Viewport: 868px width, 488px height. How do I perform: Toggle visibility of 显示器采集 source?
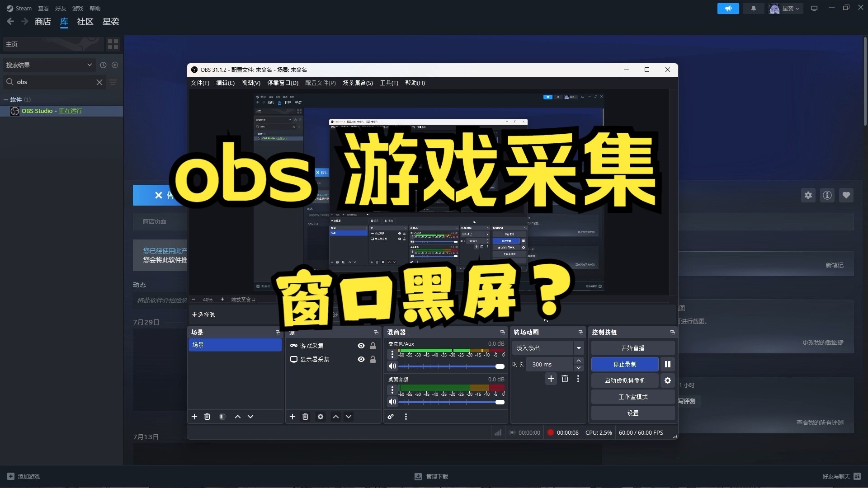tap(361, 359)
